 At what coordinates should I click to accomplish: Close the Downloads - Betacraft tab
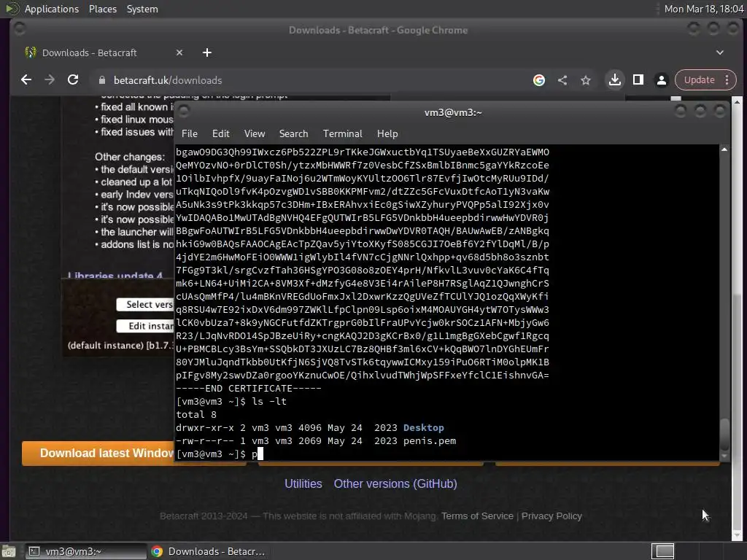point(179,52)
